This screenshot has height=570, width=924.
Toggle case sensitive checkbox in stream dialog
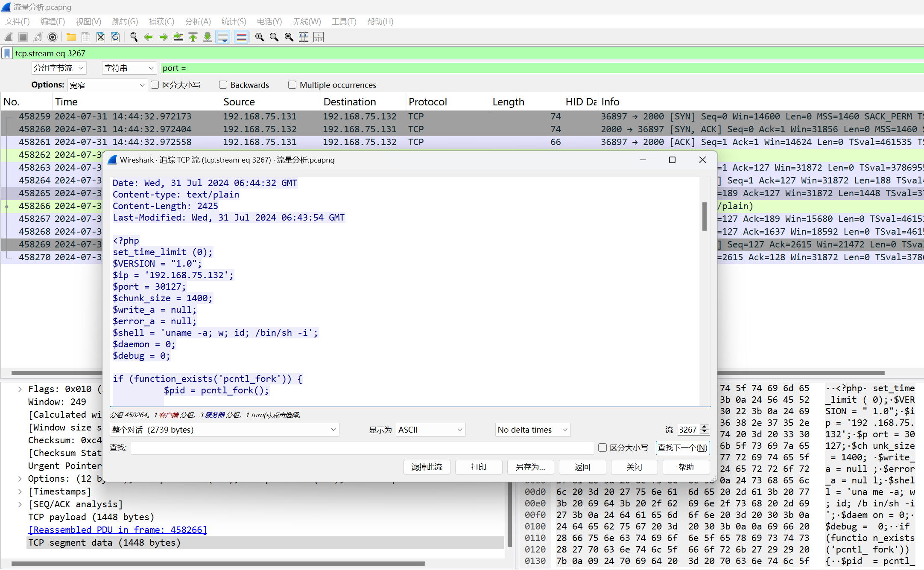tap(602, 448)
